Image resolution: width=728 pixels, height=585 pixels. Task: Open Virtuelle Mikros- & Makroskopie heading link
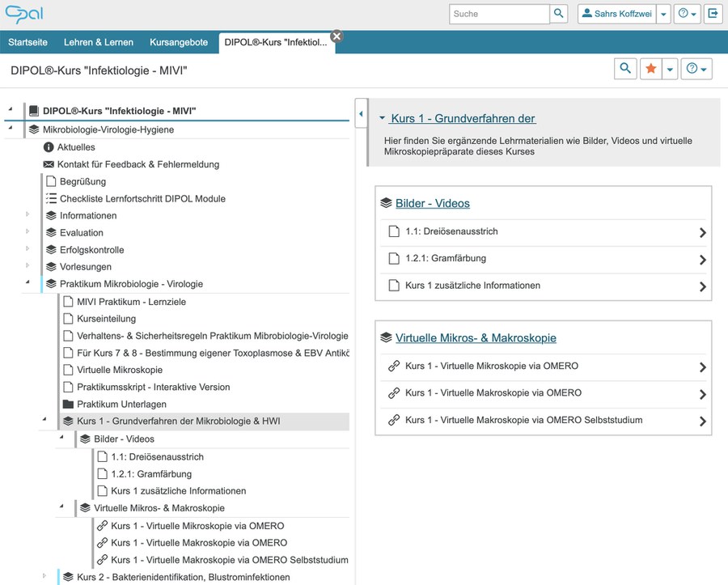476,337
